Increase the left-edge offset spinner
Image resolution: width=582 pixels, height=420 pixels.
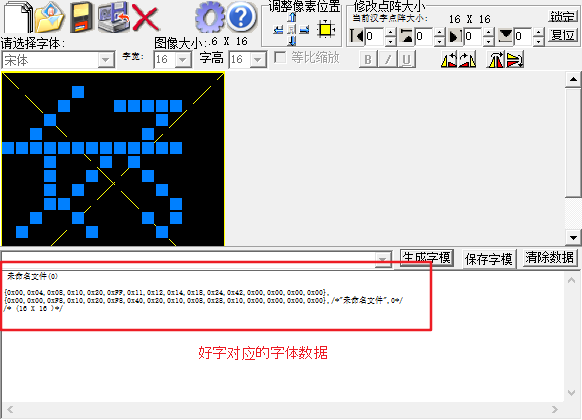tap(390, 33)
